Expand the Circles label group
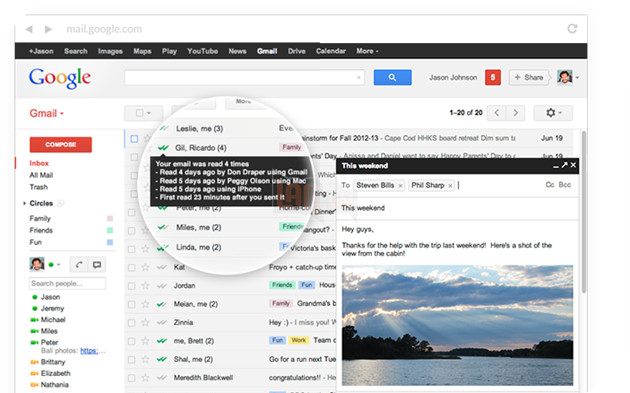This screenshot has width=630, height=393. [25, 203]
